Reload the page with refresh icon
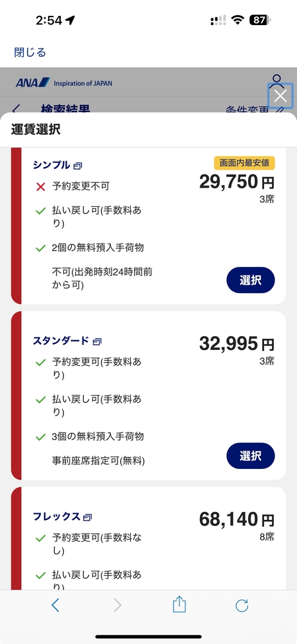This screenshot has height=644, width=297. click(242, 606)
